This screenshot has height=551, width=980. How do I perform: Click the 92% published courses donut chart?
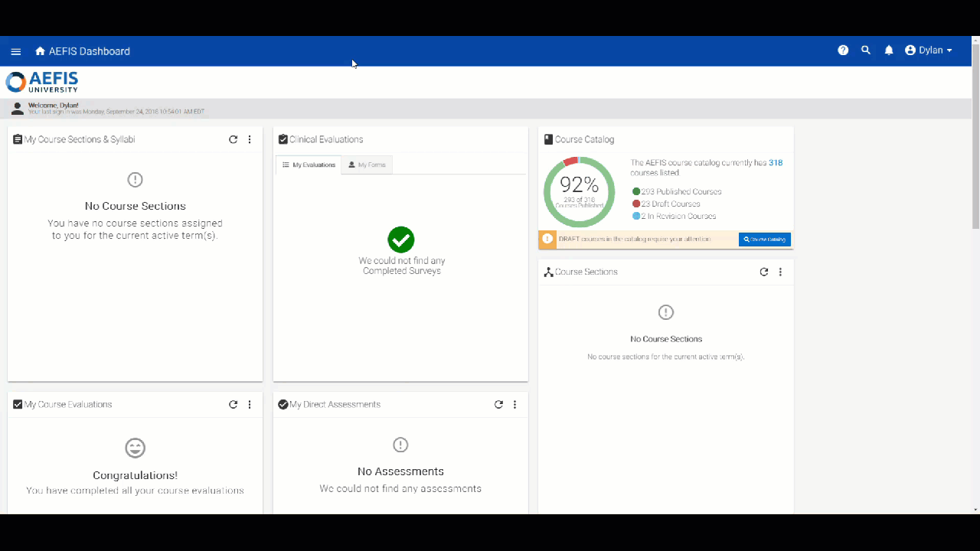coord(579,192)
